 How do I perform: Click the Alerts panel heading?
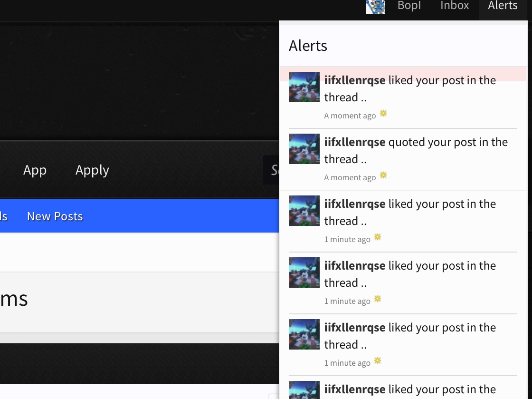click(308, 46)
